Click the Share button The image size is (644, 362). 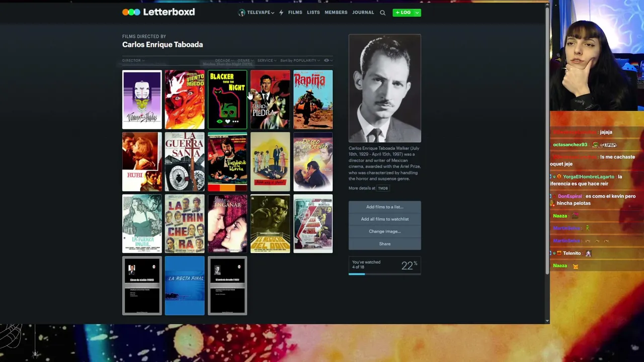(x=385, y=244)
